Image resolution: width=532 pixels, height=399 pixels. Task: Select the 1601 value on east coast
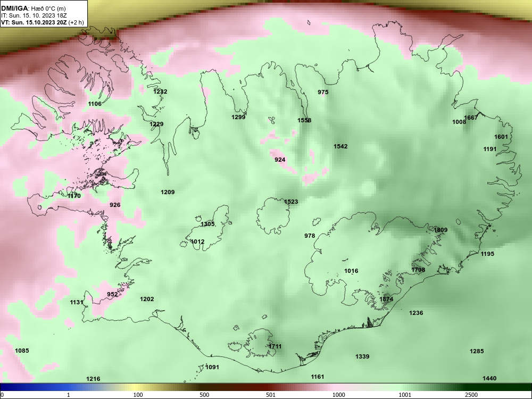coord(501,137)
